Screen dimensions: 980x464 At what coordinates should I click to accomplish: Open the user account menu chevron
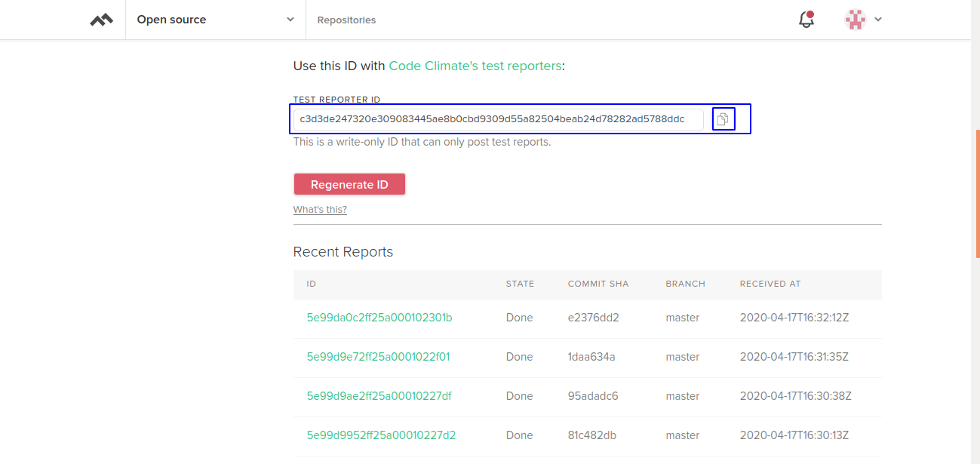(x=878, y=20)
